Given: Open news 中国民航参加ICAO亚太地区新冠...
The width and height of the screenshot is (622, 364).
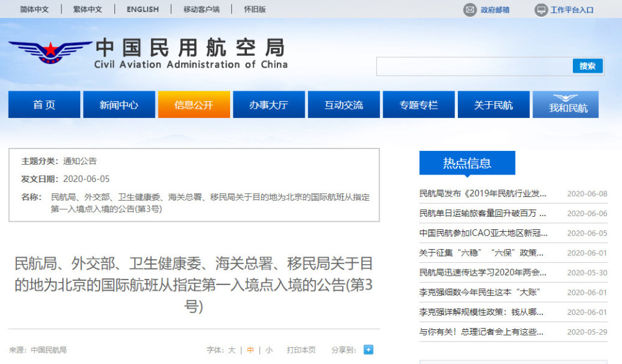Looking at the screenshot, I should point(483,234).
